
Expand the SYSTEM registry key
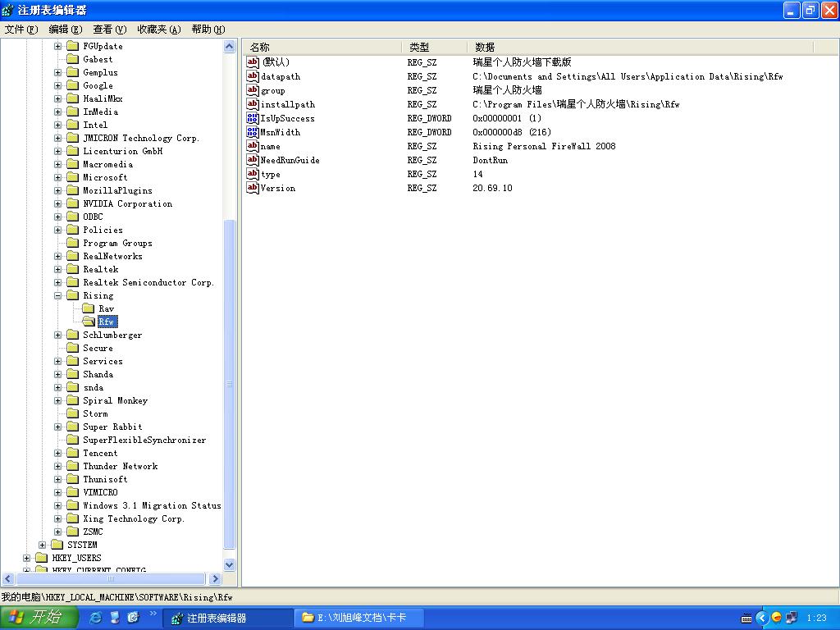click(43, 545)
